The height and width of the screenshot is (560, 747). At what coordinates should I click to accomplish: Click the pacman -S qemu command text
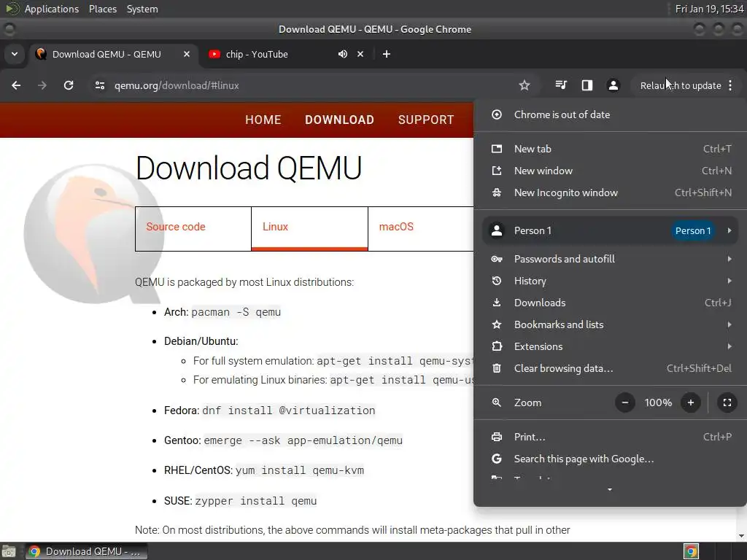coord(236,312)
